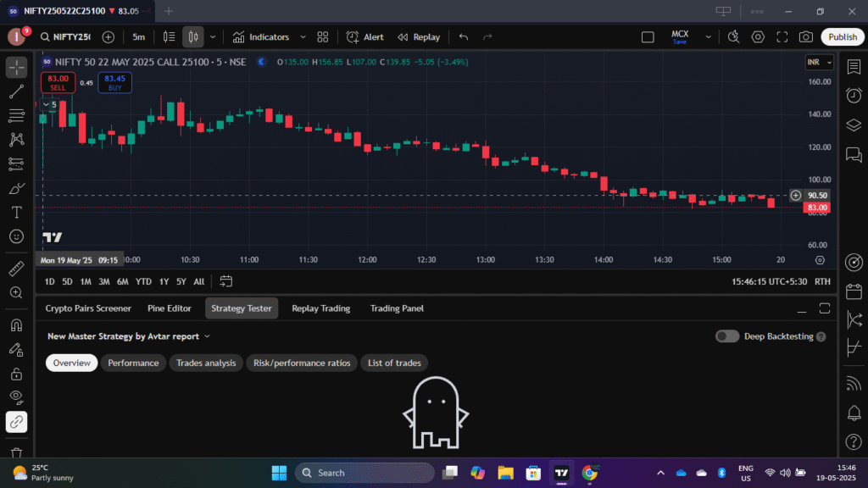Open the candlestick chart type button
The image size is (868, 488).
193,37
